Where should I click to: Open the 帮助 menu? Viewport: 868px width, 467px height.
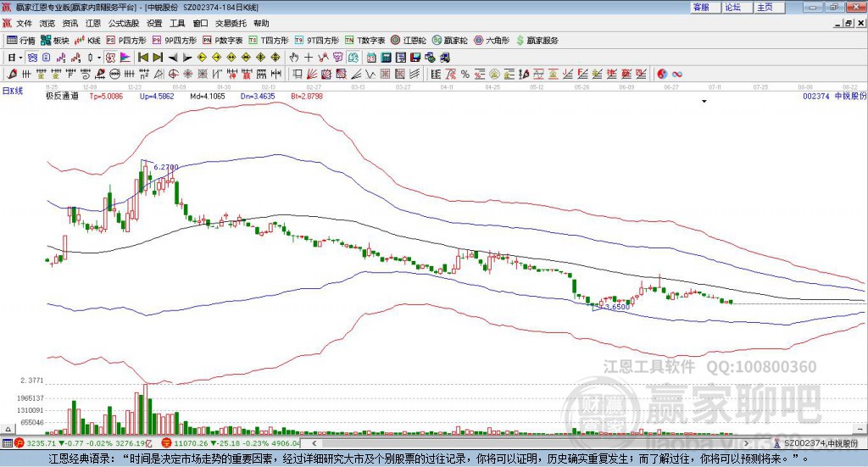261,23
